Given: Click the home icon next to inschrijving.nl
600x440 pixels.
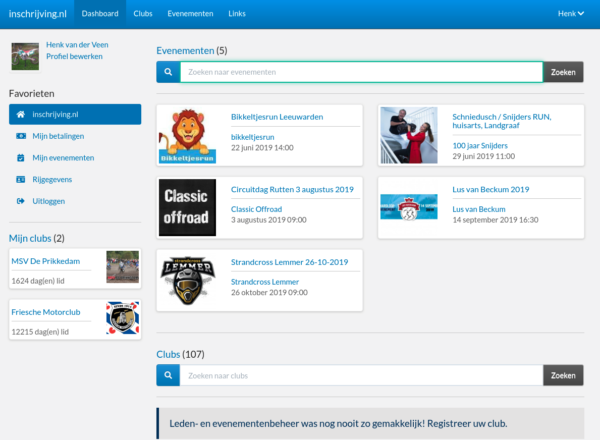Looking at the screenshot, I should coord(21,114).
